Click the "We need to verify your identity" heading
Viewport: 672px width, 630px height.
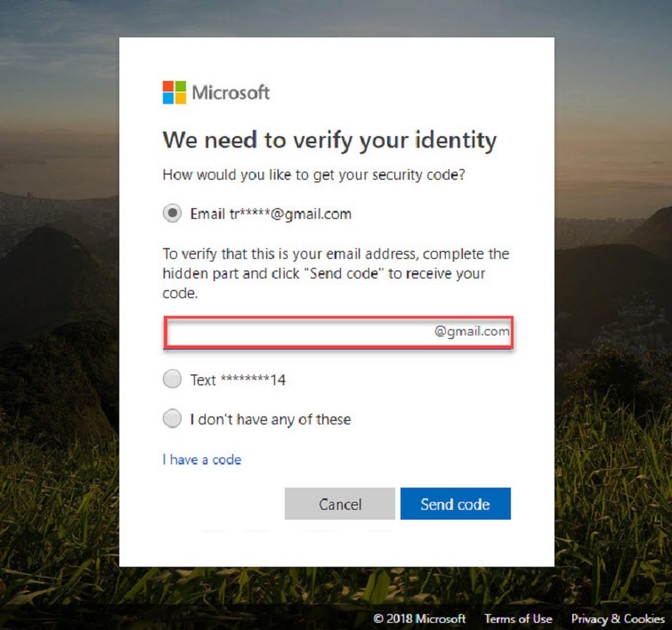329,141
